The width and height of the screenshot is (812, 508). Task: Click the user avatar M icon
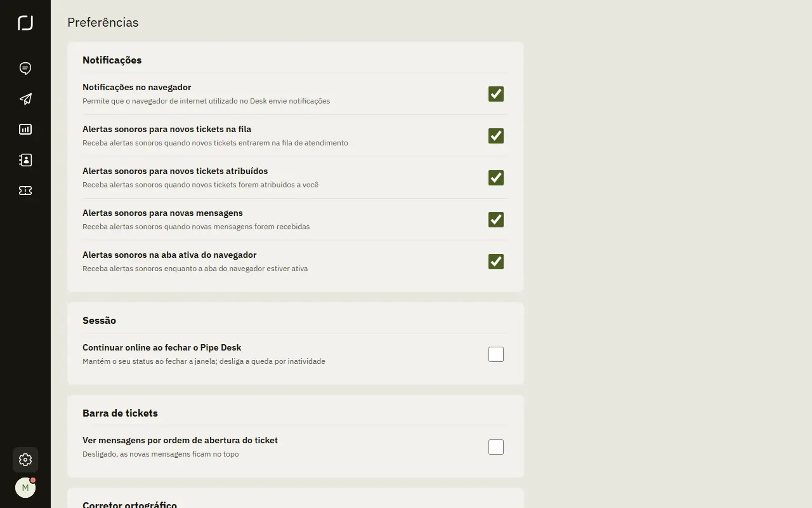pos(25,488)
